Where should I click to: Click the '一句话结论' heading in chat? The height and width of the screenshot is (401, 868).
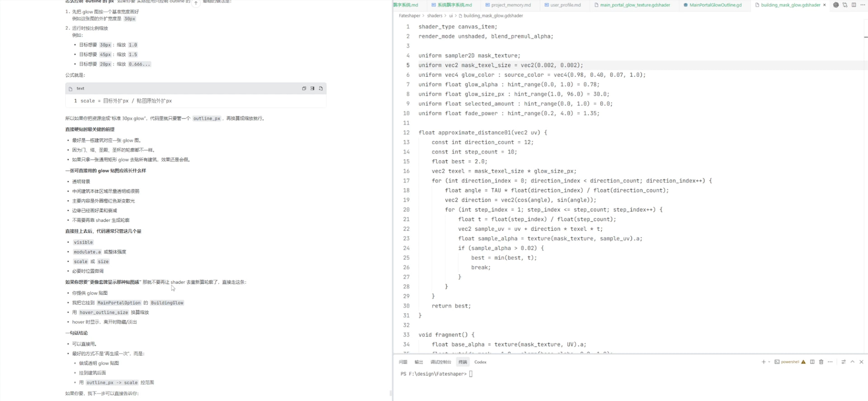click(x=76, y=333)
